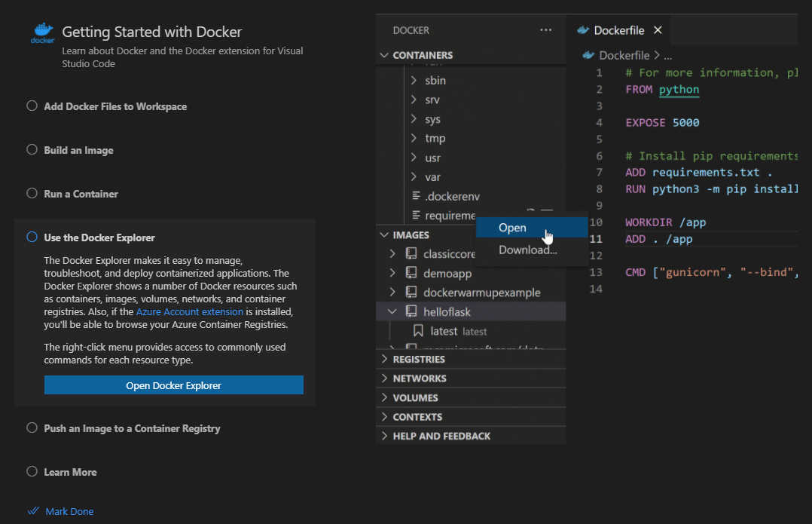Expand the classiccore image chevron
Viewport: 812px width, 524px height.
(x=392, y=253)
